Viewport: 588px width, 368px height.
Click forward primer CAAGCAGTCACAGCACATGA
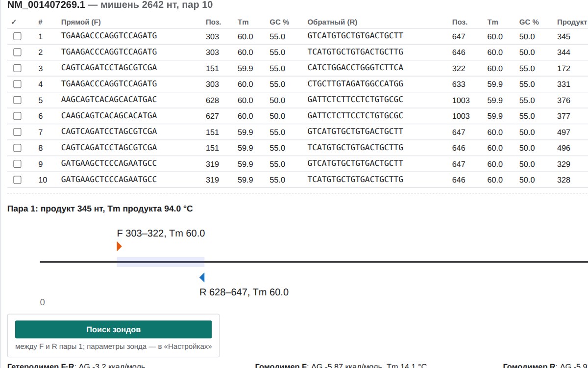[109, 116]
